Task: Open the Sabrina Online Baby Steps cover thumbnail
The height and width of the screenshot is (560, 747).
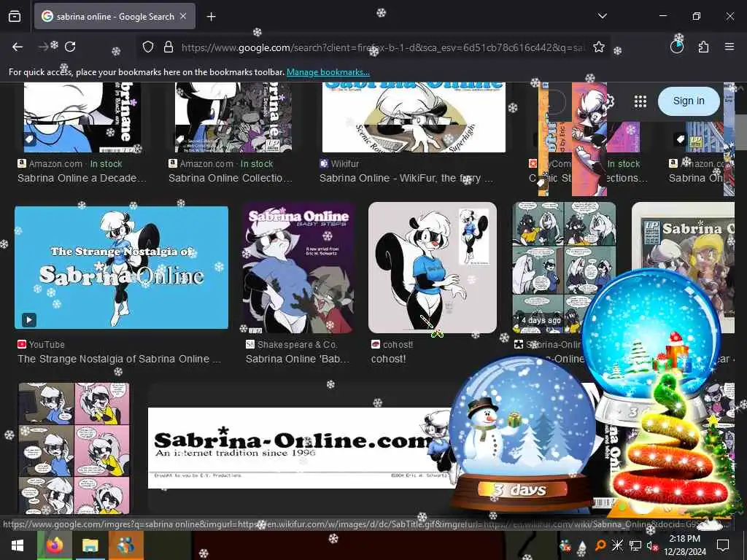Action: (x=298, y=268)
